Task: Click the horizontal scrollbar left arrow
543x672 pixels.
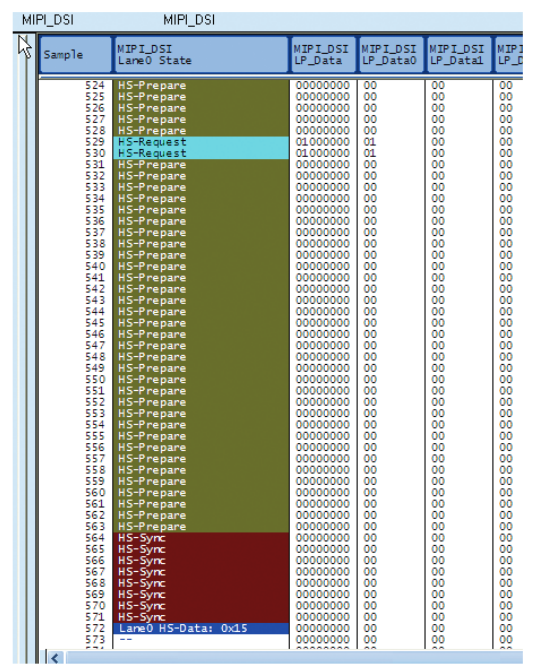Action: pyautogui.click(x=54, y=657)
